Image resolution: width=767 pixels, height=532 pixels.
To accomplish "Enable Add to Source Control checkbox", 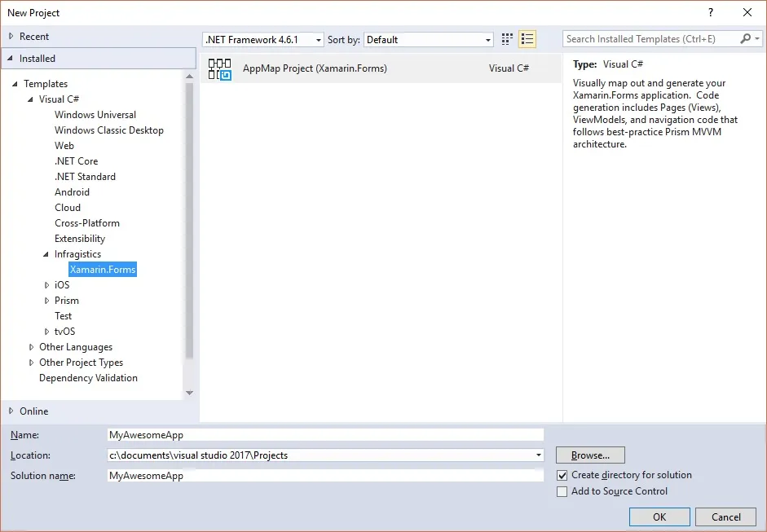I will click(x=562, y=491).
